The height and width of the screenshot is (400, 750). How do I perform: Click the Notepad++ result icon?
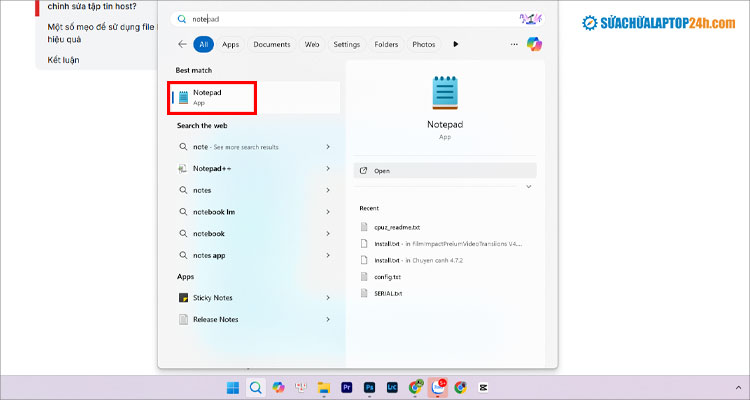tap(183, 168)
